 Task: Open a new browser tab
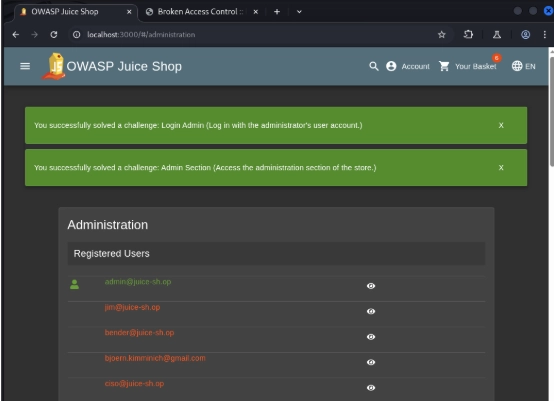[277, 12]
